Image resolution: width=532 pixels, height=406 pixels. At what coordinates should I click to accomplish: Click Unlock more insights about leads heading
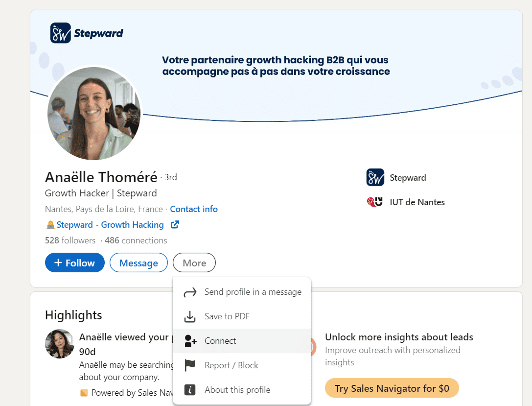399,337
